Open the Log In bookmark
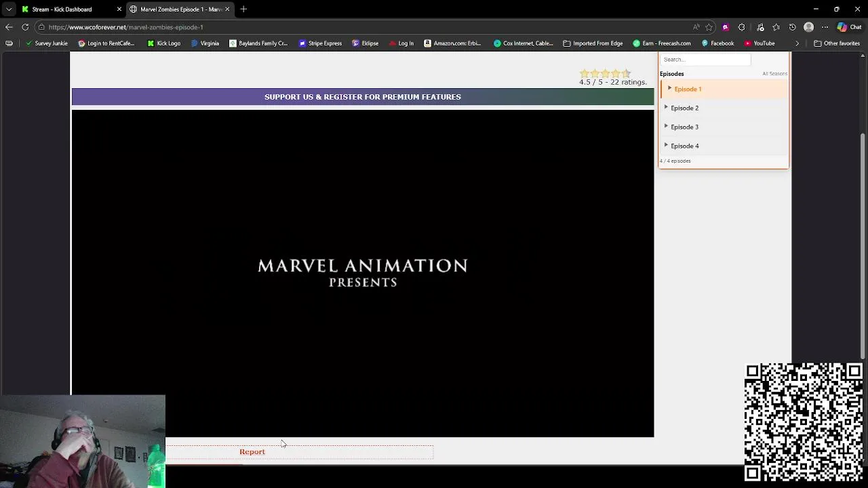 (x=401, y=43)
